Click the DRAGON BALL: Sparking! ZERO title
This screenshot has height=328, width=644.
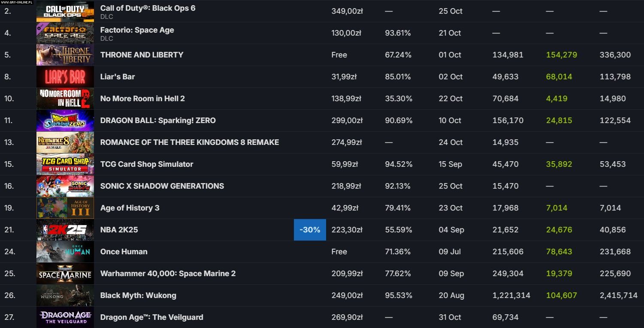[x=158, y=120]
